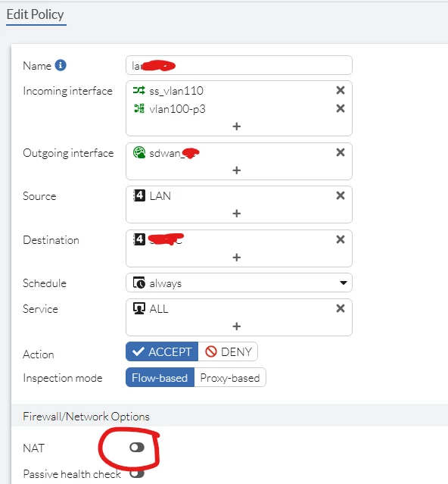Open the Schedule dropdown
The height and width of the screenshot is (484, 448).
click(x=239, y=283)
